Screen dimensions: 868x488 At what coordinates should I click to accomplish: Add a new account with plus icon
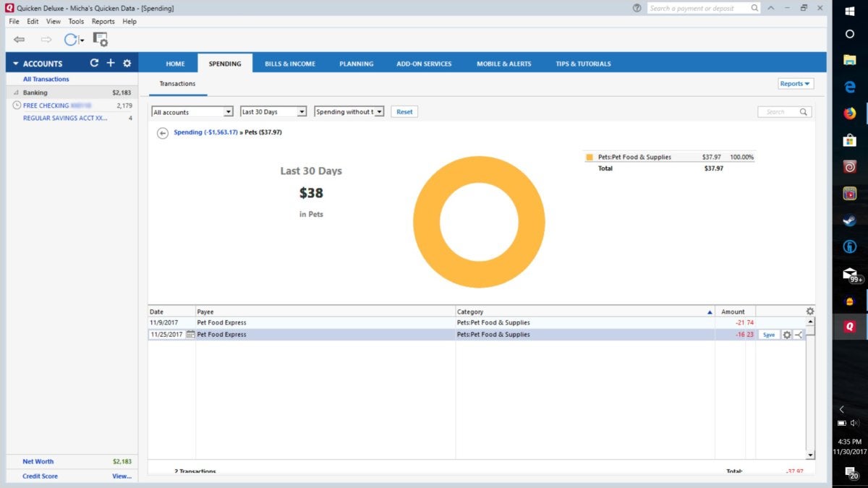click(x=111, y=63)
